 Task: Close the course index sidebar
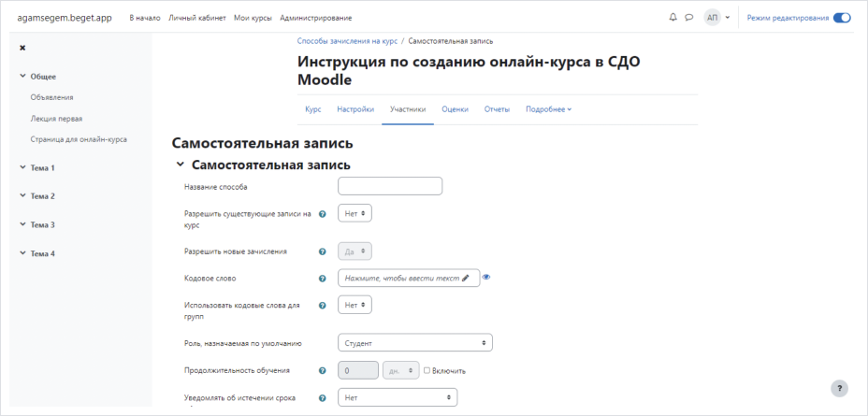click(22, 48)
